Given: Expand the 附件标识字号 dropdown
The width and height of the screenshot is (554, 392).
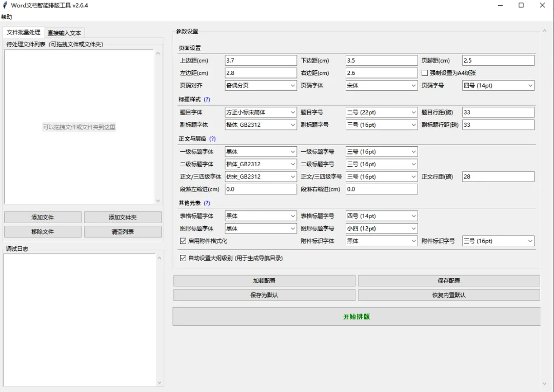Looking at the screenshot, I should click(x=498, y=241).
